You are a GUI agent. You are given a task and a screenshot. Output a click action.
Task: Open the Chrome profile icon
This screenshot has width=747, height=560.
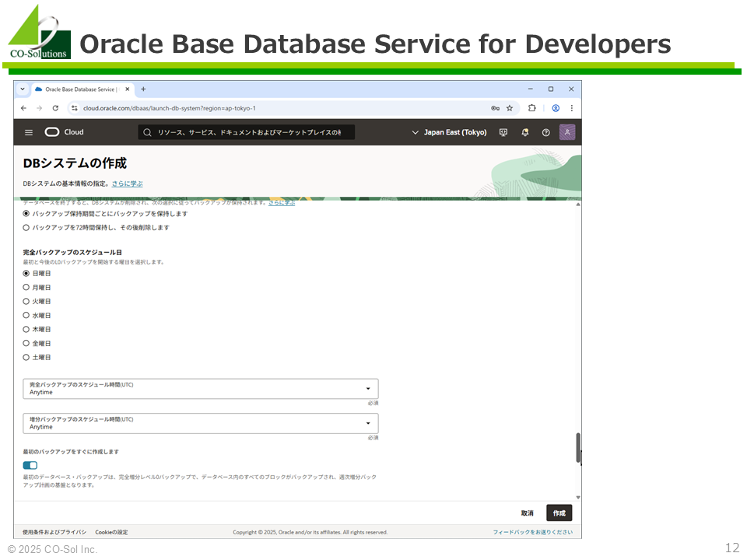pos(556,108)
